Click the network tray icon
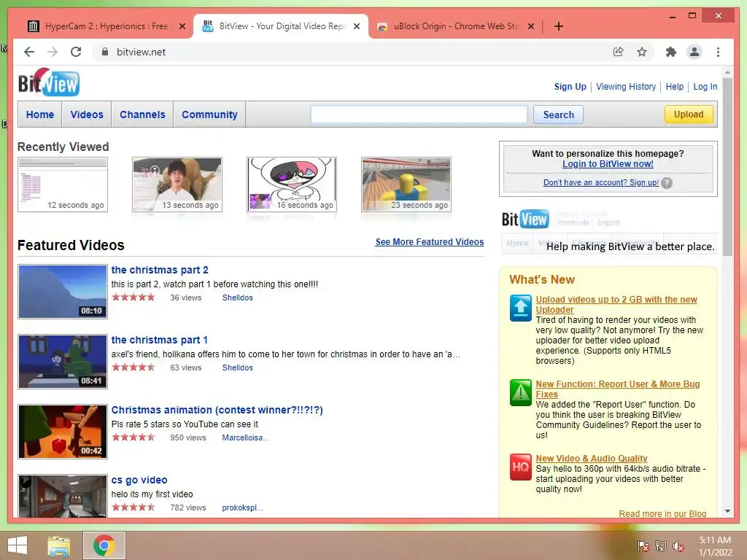The width and height of the screenshot is (747, 560). tap(660, 546)
